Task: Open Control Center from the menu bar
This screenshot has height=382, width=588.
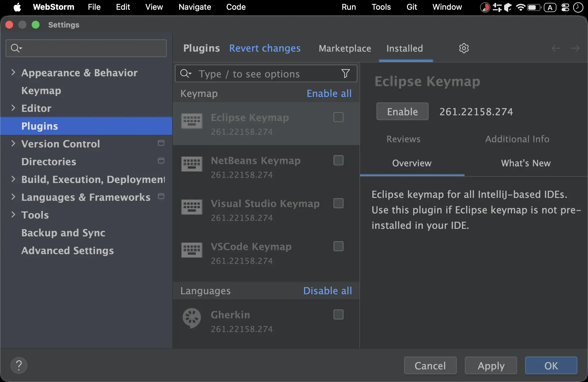Action: (x=565, y=7)
